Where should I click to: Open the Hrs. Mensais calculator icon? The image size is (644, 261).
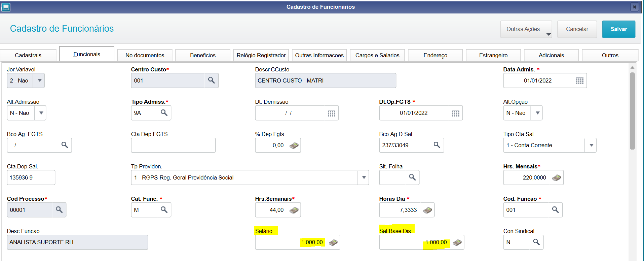(556, 178)
